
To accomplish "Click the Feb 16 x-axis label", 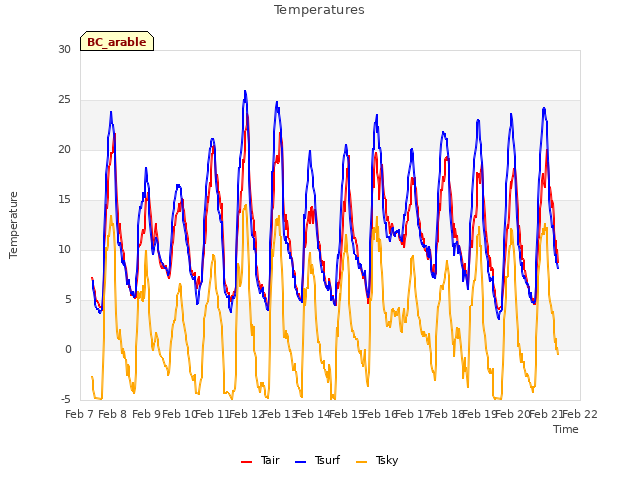I will [x=380, y=414].
